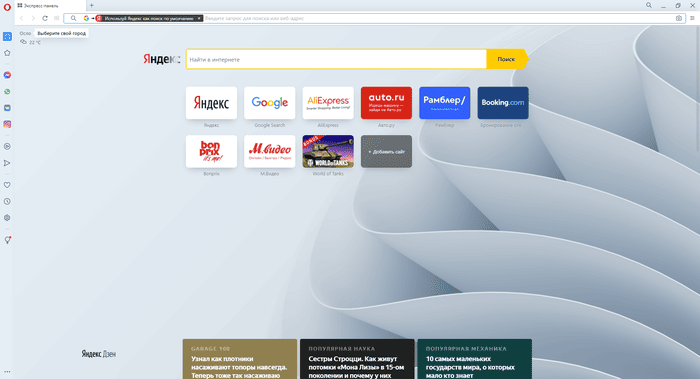Open Bookmarks heart icon in sidebar
Screen dimensions: 700x379
coord(7,185)
